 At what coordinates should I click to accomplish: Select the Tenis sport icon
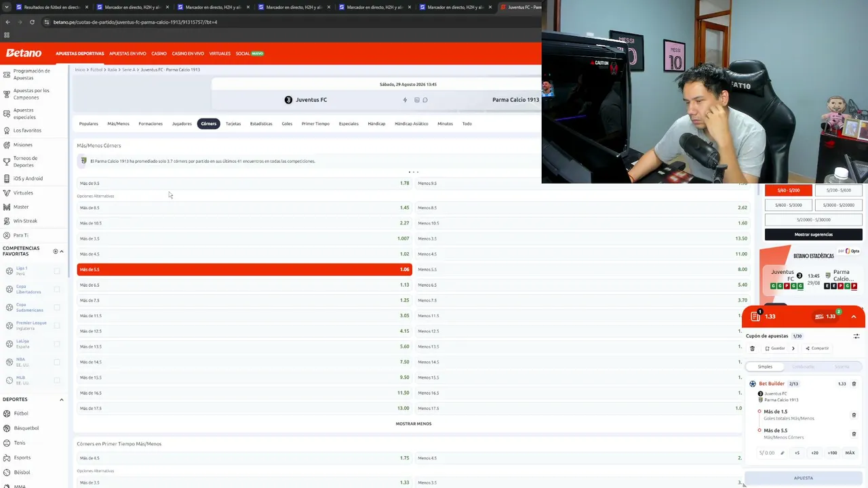[7, 443]
